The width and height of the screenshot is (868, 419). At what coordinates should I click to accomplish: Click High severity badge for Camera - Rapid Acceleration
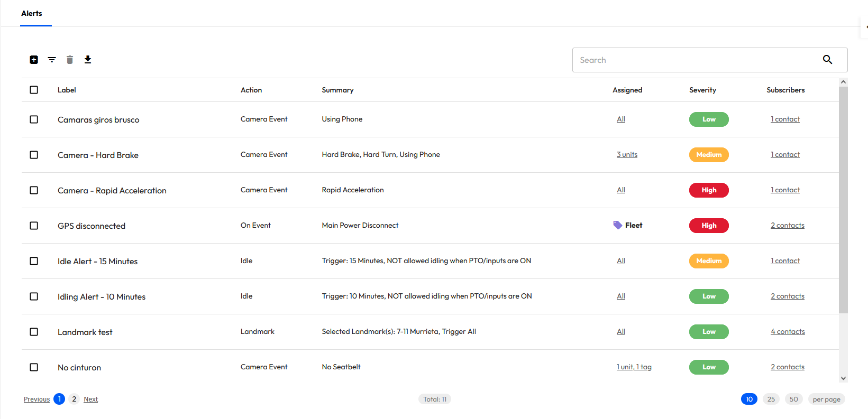pos(709,190)
